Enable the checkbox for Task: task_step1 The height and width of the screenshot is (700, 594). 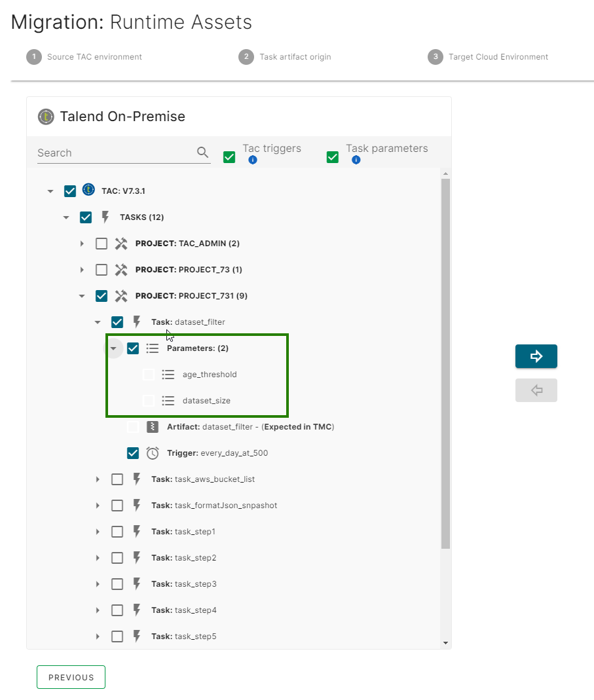click(117, 531)
